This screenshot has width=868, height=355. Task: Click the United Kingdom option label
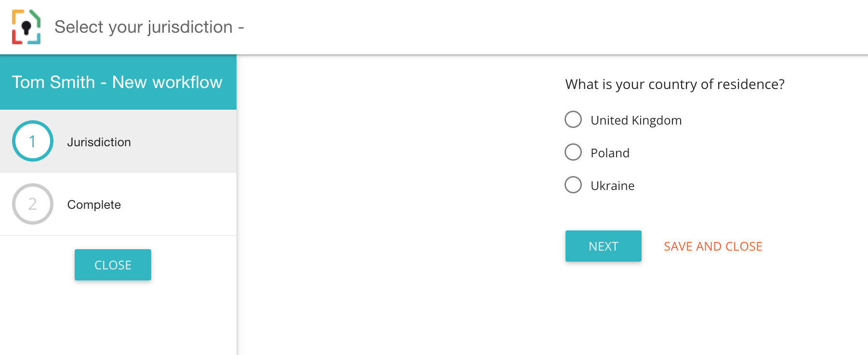pos(636,120)
